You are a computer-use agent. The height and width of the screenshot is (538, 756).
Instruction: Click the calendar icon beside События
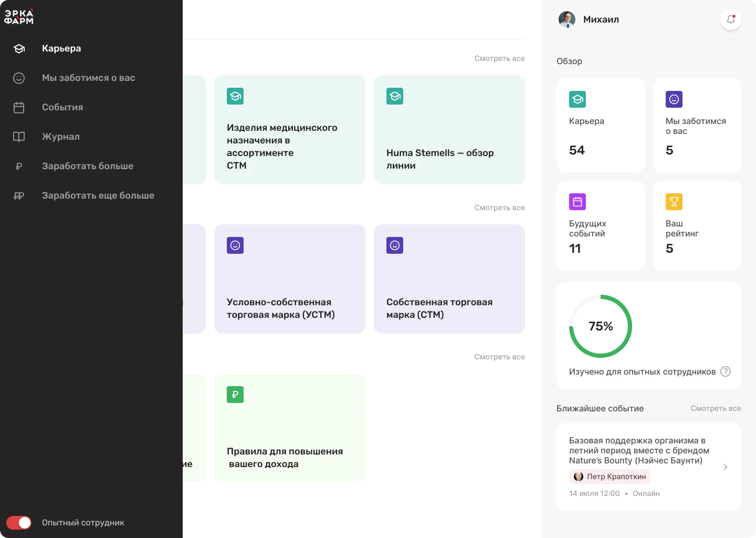pos(19,108)
